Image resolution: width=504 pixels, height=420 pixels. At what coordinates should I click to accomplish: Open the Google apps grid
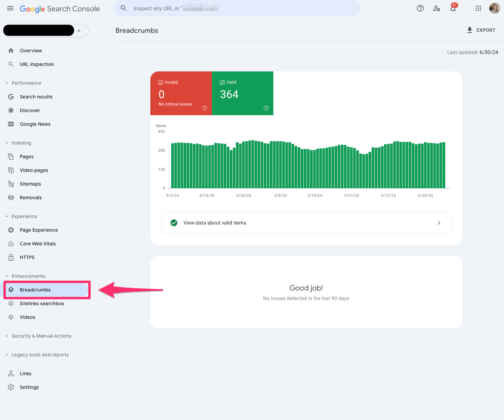(478, 9)
